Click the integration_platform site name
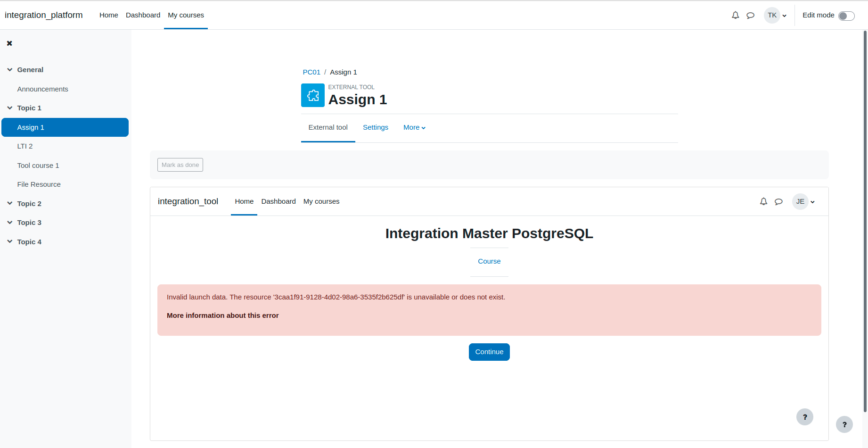868x448 pixels. (x=44, y=15)
